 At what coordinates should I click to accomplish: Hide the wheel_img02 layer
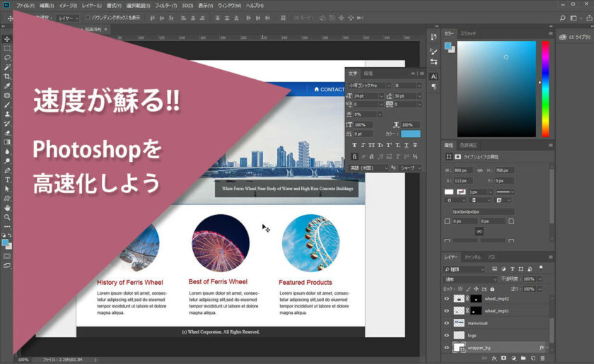click(447, 299)
